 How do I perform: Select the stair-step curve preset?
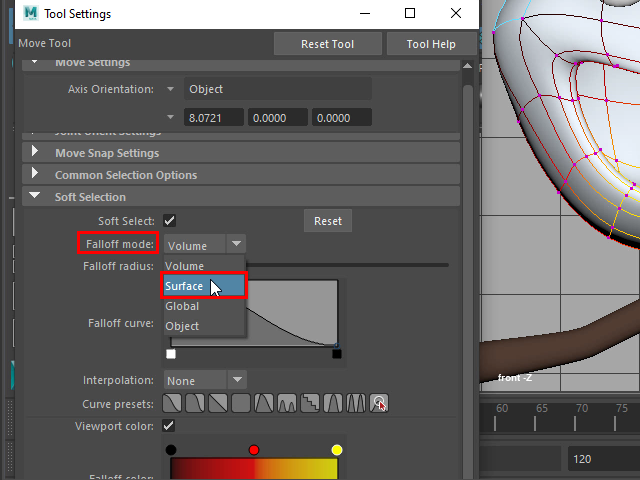coord(310,403)
